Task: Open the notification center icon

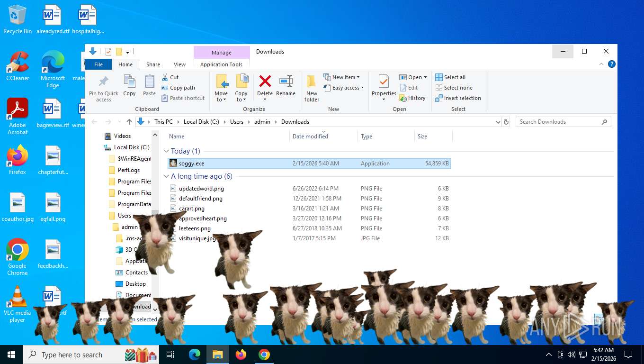Action: pos(628,355)
